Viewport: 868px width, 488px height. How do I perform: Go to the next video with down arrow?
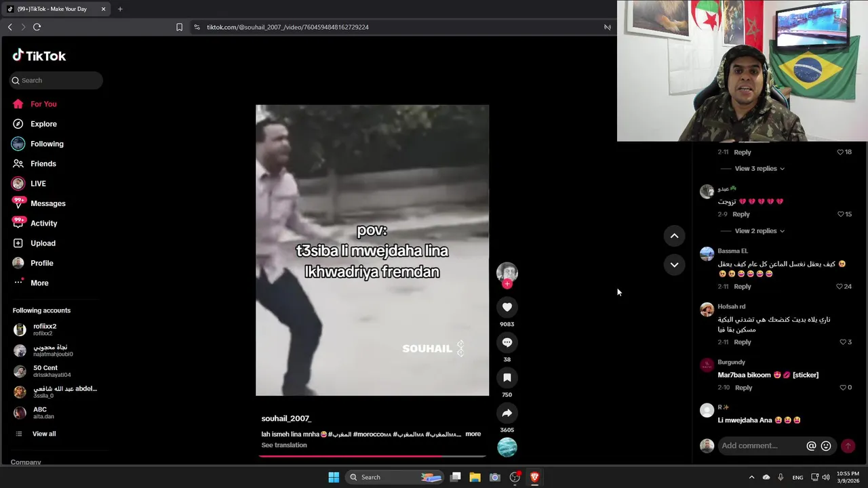674,265
